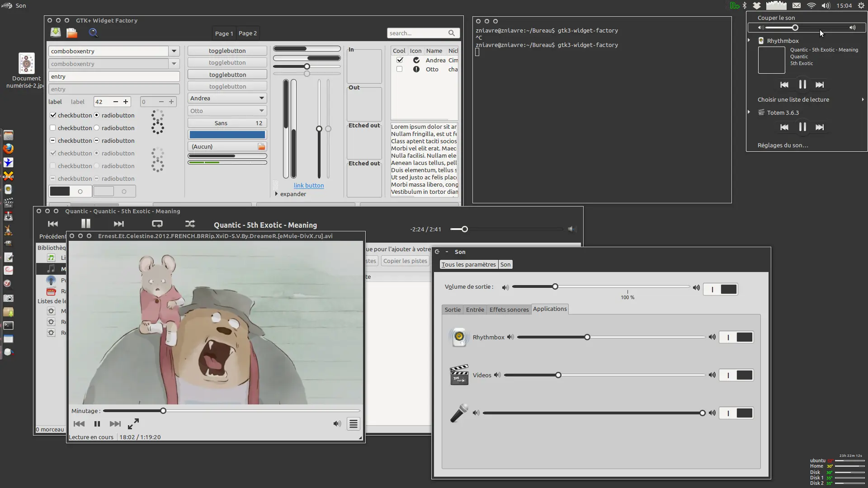Go to previous chapter in the video player
This screenshot has width=868, height=488.
click(79, 424)
